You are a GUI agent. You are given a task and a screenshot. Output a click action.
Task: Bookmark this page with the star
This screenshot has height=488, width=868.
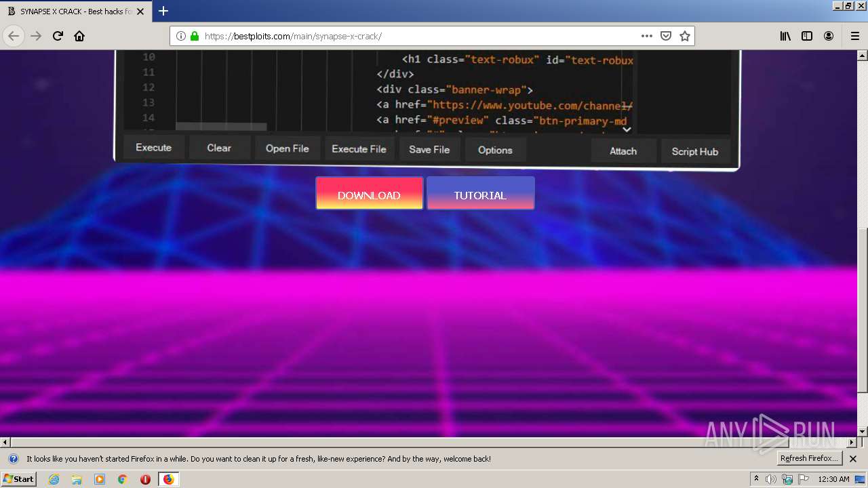coord(685,36)
